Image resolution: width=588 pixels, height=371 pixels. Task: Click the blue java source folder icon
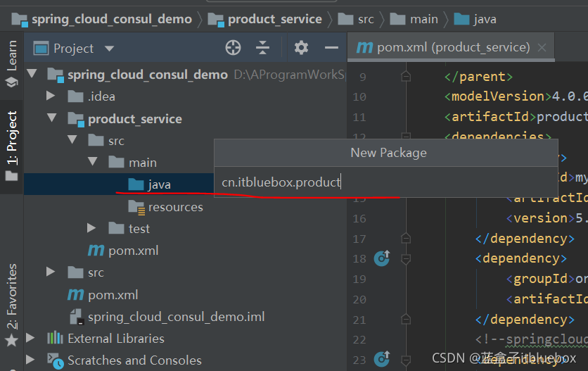pyautogui.click(x=136, y=184)
